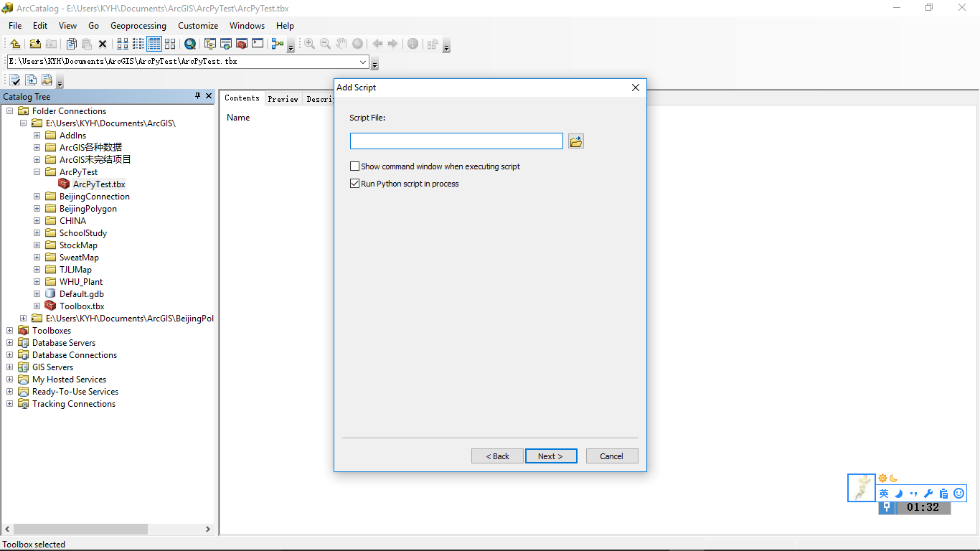
Task: Click the smiley face in the IME bar
Action: (958, 494)
